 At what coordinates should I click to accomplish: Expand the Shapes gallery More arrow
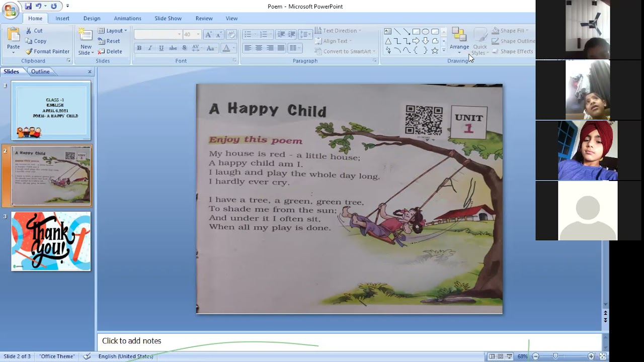443,51
